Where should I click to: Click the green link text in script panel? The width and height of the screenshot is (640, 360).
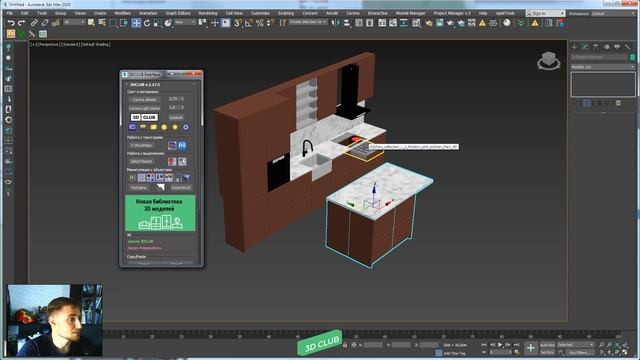coord(140,242)
